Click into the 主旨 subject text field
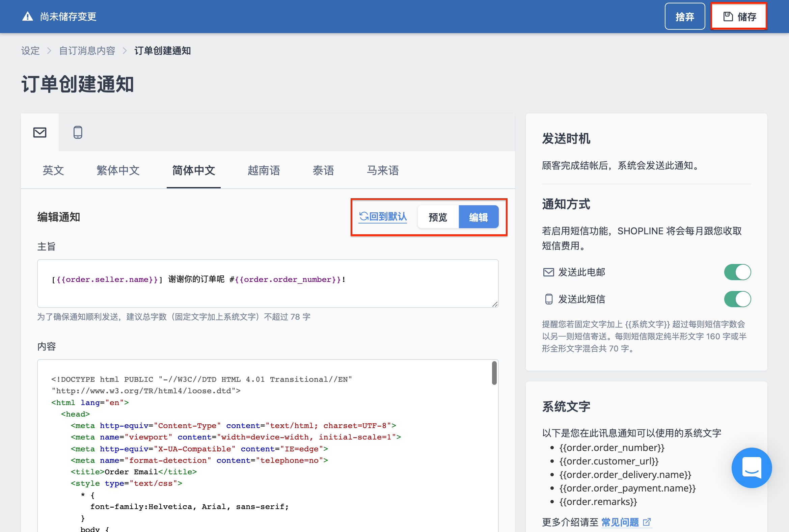 pos(268,283)
